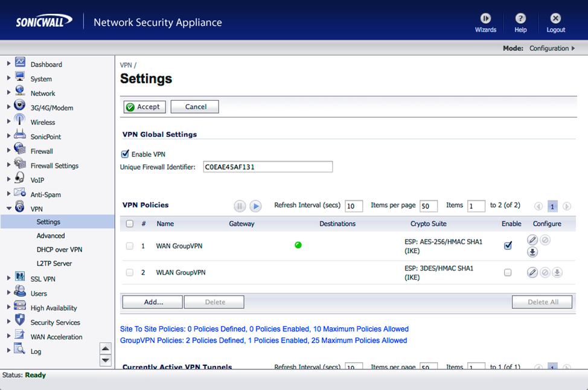Click the 3G/4G/Modem icon
588x390 pixels.
20,105
